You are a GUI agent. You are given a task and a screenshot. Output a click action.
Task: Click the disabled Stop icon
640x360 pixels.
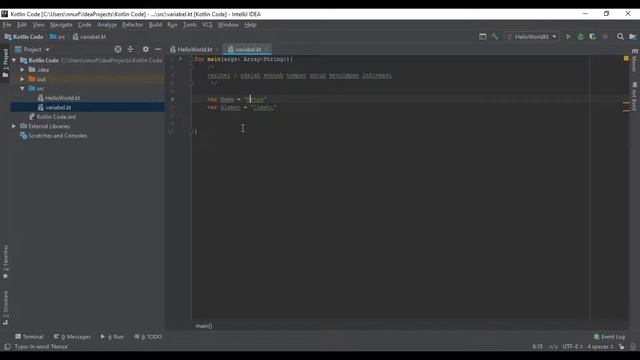coord(605,37)
